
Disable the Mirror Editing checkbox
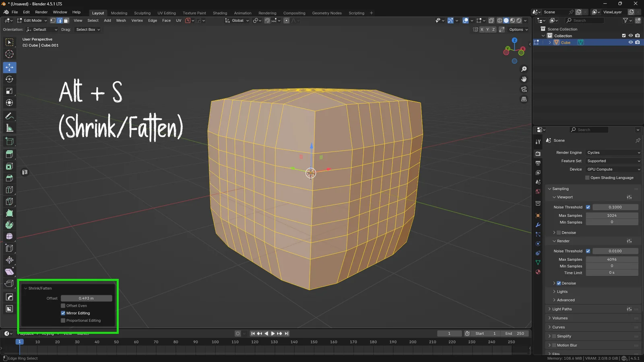pyautogui.click(x=63, y=313)
